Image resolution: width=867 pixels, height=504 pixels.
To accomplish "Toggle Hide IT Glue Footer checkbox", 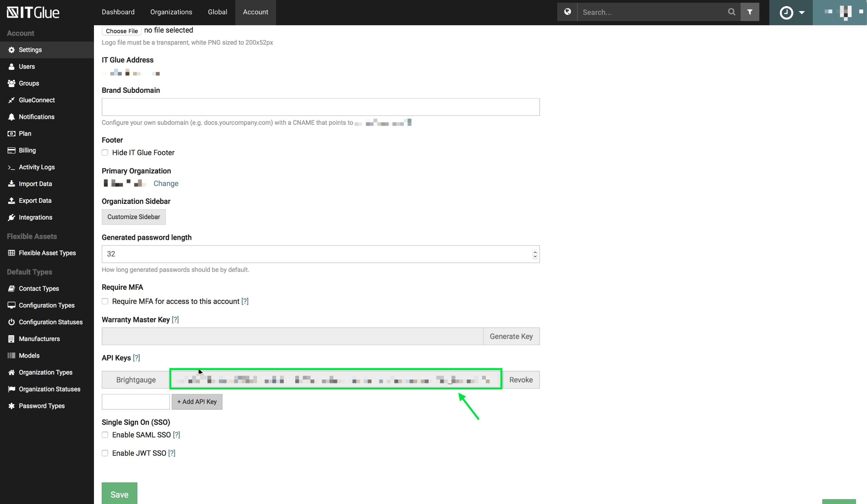I will pos(105,152).
